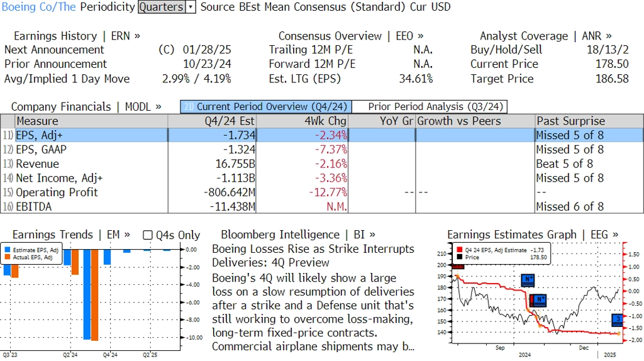Click the YoY Gr column header
The image size is (644, 361).
pyautogui.click(x=382, y=121)
